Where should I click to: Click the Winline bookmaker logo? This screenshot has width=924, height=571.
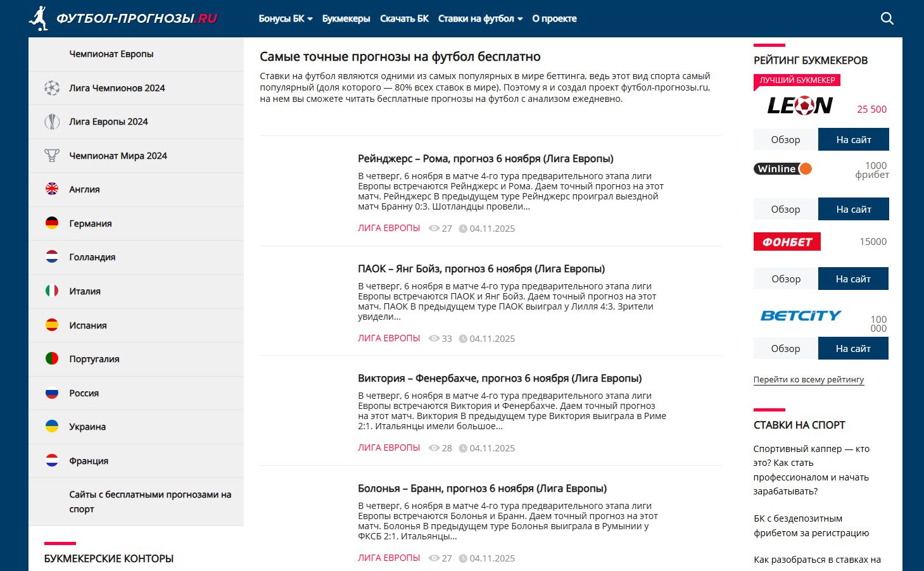[x=783, y=169]
